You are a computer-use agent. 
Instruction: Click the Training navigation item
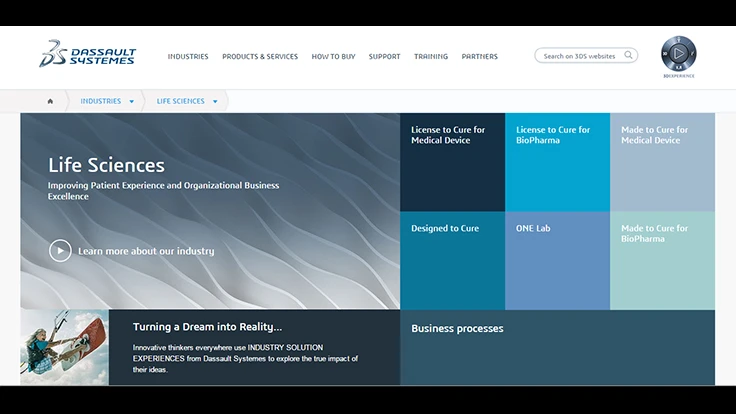[x=431, y=57]
